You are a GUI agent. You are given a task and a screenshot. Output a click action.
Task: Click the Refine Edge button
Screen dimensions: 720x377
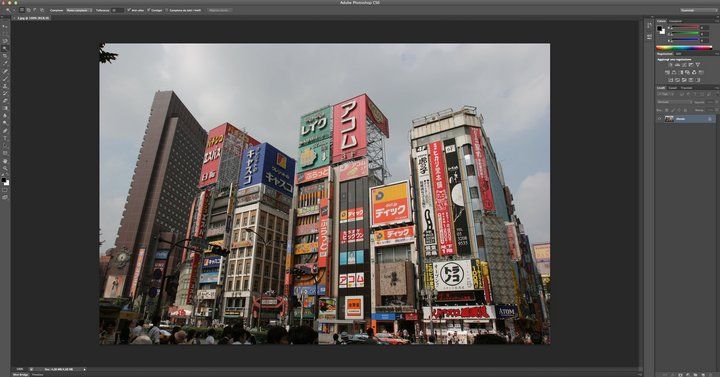[x=220, y=10]
